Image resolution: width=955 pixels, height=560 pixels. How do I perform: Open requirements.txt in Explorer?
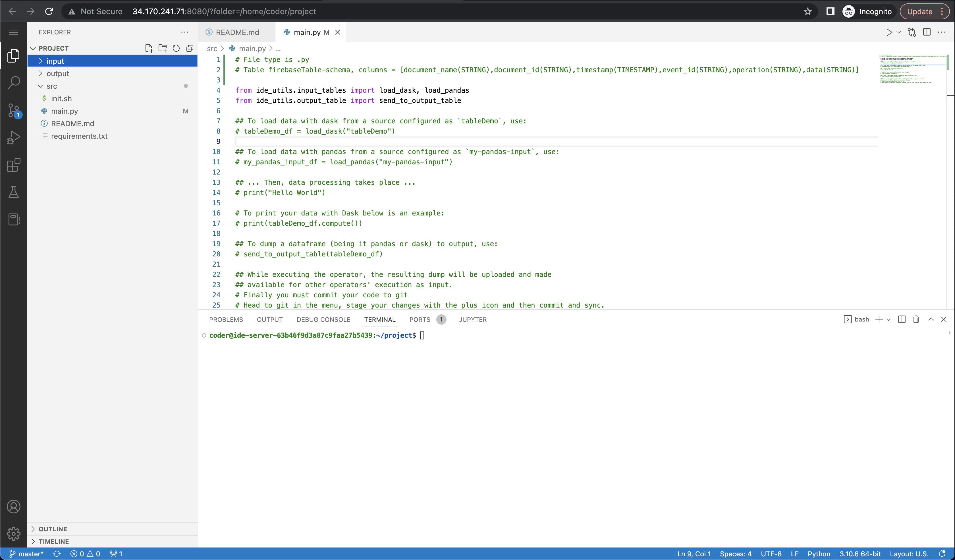(113, 136)
